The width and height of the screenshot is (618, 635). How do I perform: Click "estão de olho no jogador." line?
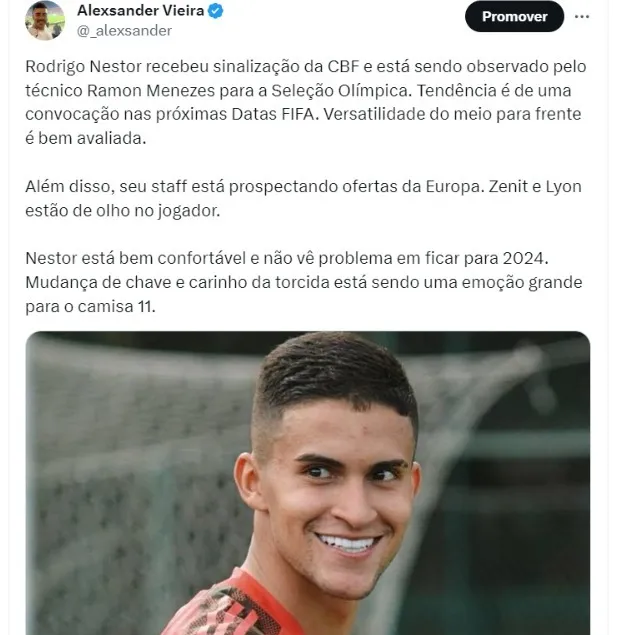point(123,211)
